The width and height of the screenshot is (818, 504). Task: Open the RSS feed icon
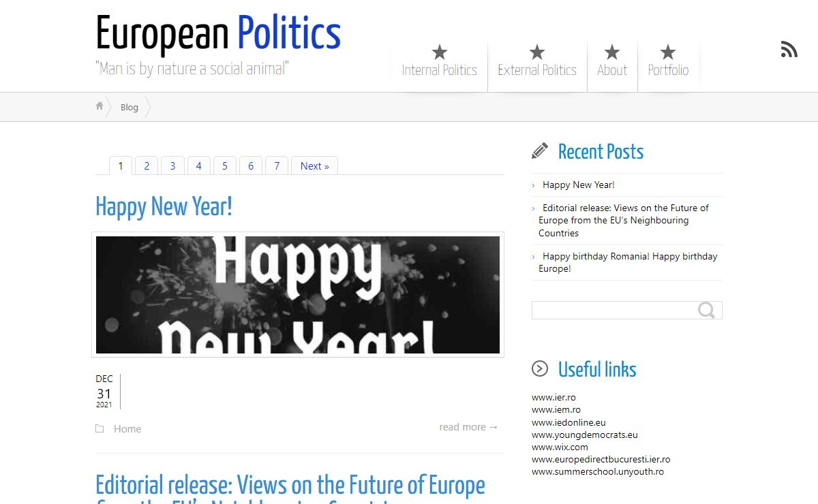pos(789,49)
